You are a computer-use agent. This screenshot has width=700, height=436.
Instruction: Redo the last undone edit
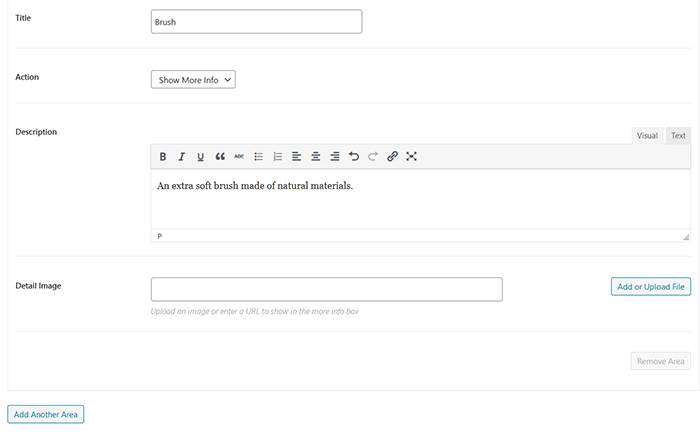[x=373, y=157]
